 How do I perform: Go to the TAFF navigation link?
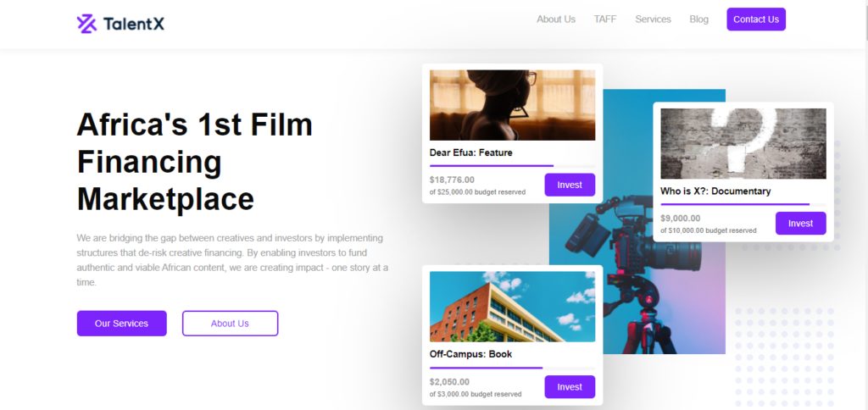605,19
